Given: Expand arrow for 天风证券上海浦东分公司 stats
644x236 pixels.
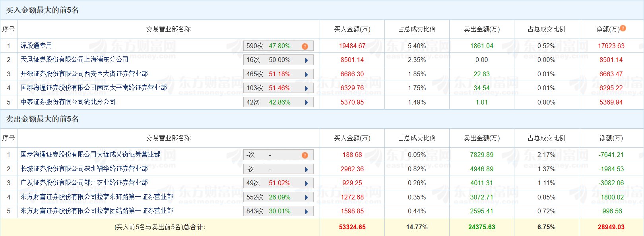Looking at the screenshot, I should pyautogui.click(x=306, y=60).
